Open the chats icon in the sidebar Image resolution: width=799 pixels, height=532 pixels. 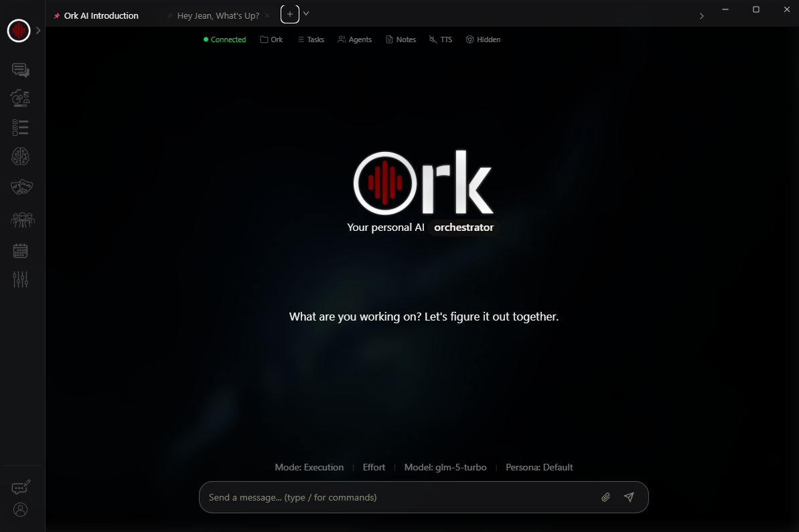(x=20, y=70)
